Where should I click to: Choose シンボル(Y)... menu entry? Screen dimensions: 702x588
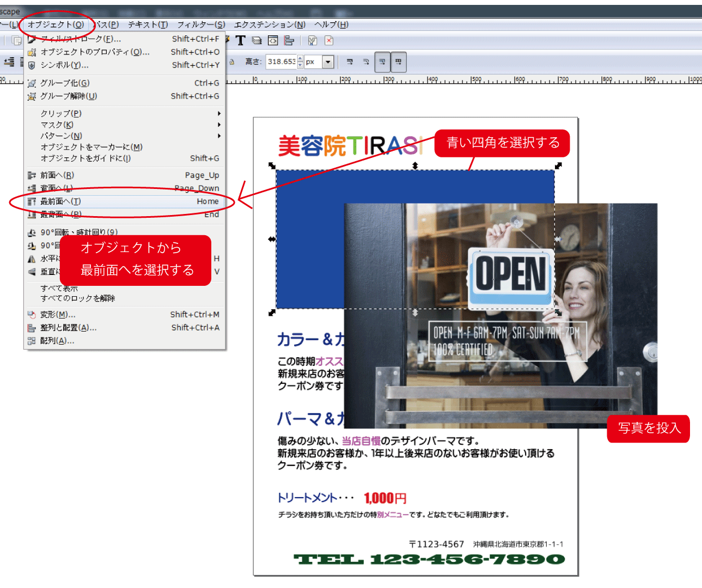tap(125, 65)
